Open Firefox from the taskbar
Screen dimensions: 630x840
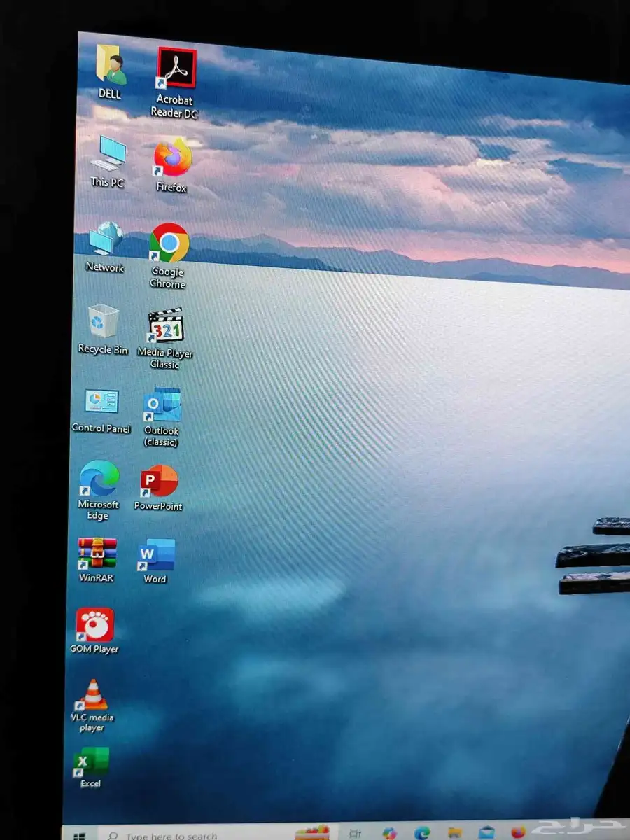pos(518,832)
